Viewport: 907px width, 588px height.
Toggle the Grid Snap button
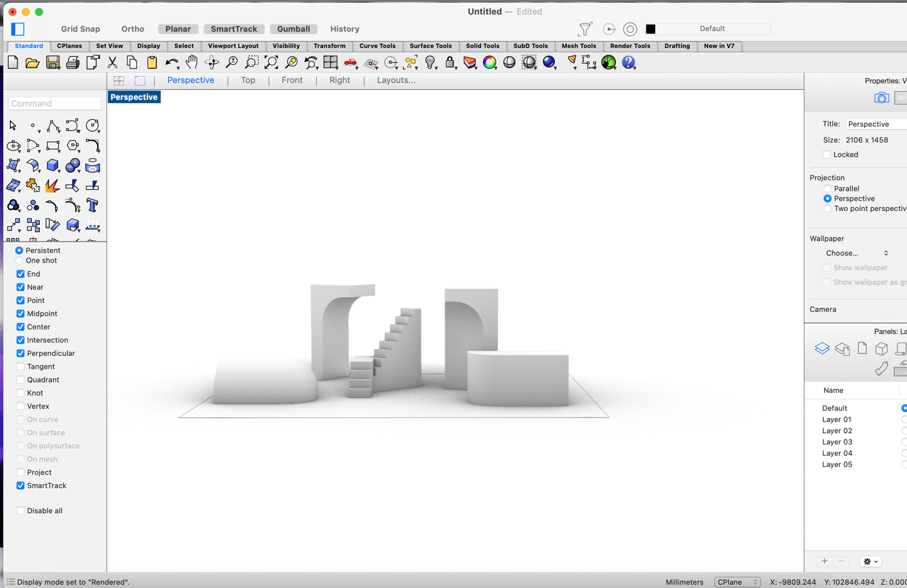[x=81, y=29]
